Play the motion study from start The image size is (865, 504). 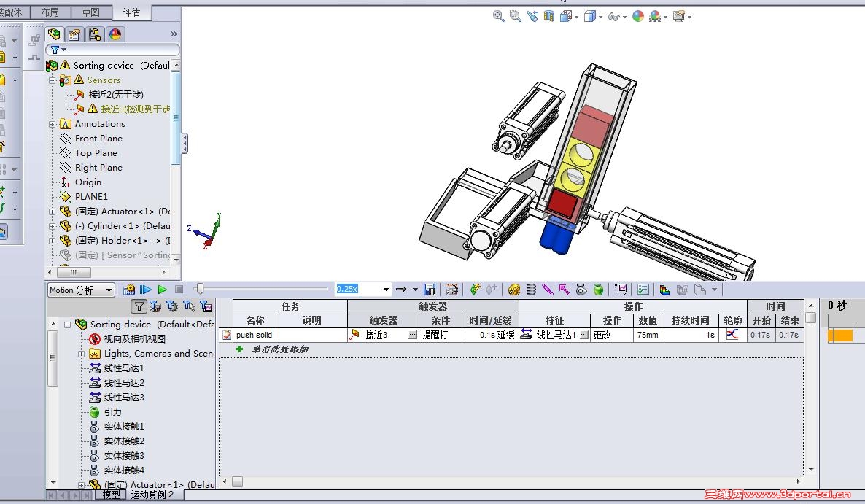tap(146, 290)
